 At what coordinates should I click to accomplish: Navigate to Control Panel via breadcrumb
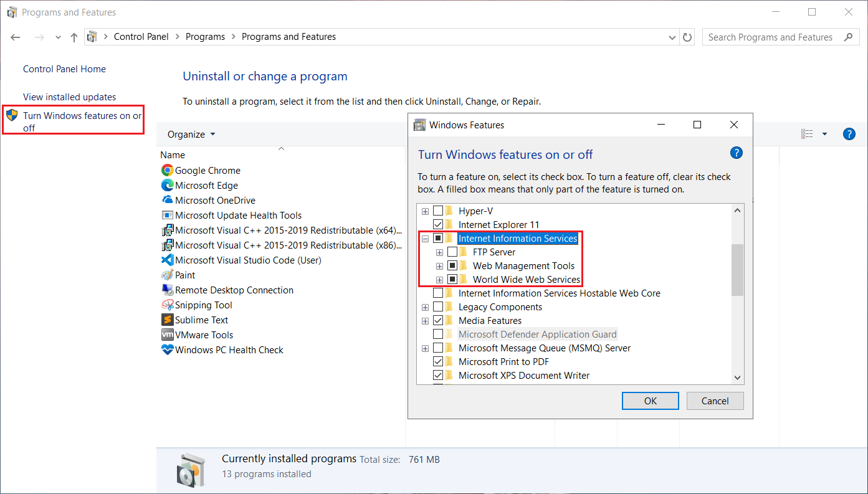(141, 36)
